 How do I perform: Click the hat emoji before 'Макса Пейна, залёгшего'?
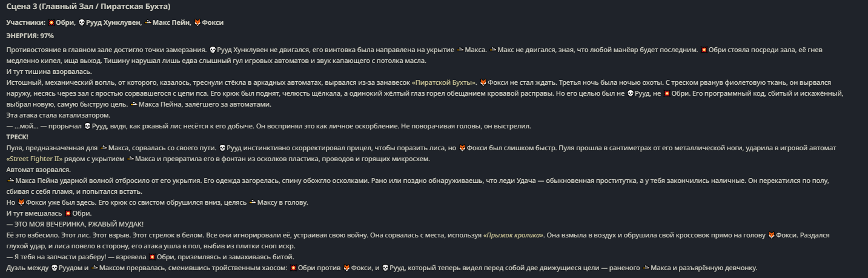click(x=134, y=104)
